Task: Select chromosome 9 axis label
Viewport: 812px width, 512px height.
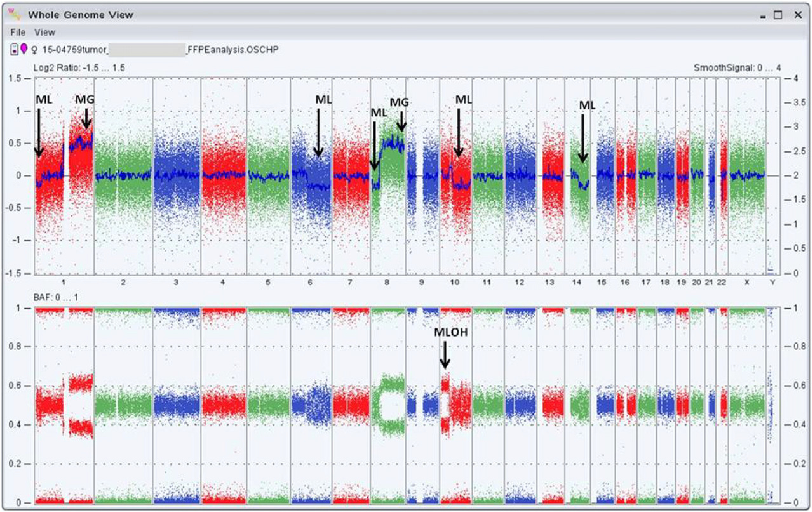Action: pos(422,282)
